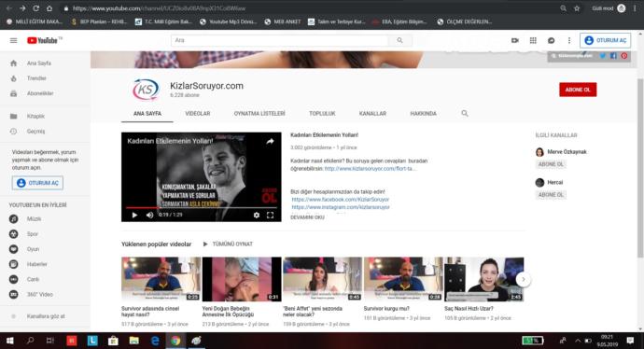Open the YouTube apps grid icon
This screenshot has width=644, height=349.
coord(533,40)
